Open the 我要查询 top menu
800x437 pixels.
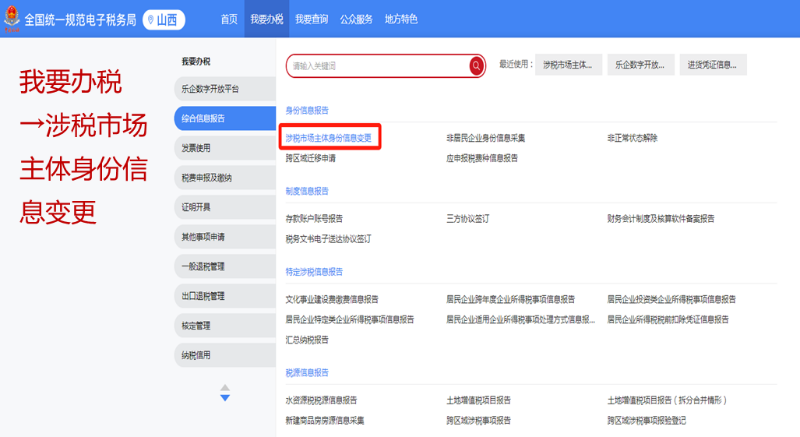tap(310, 19)
